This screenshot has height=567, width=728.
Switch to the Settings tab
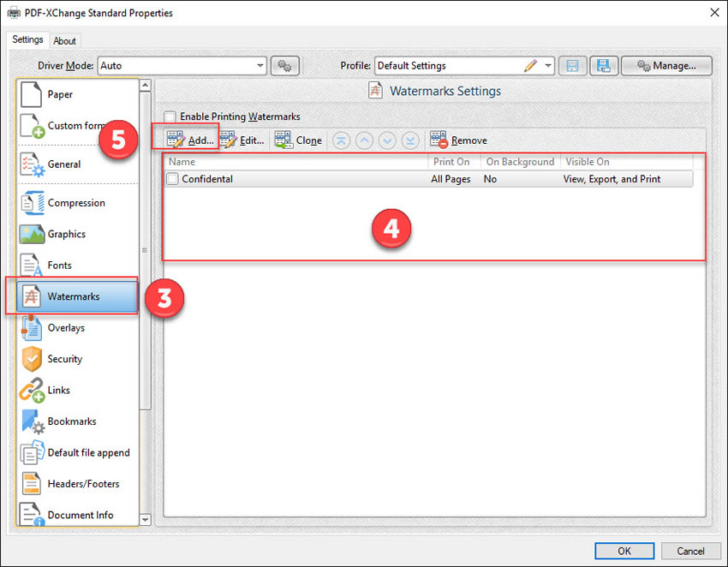(x=27, y=39)
